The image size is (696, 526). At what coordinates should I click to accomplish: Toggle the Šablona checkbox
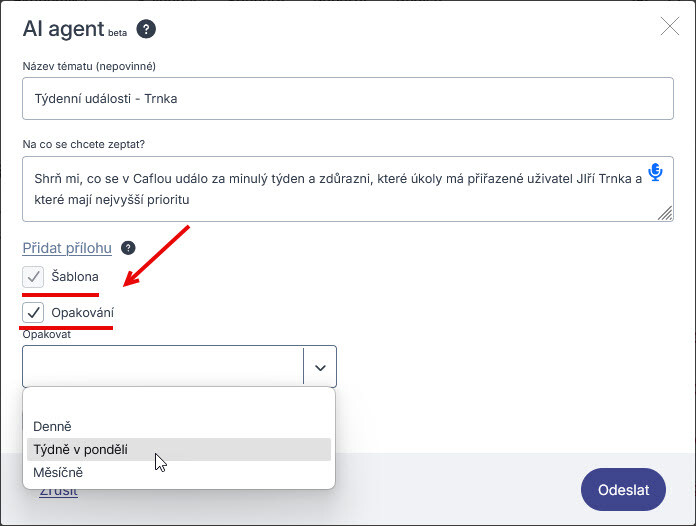(x=33, y=277)
